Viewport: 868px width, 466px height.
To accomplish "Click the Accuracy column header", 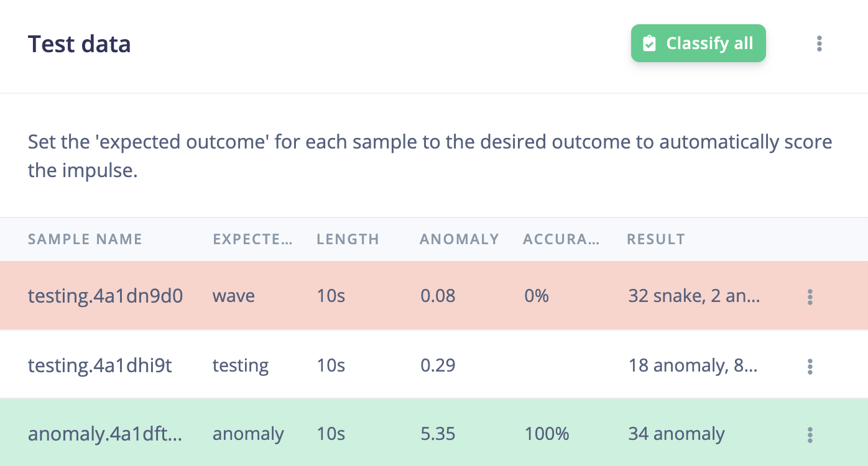I will [x=561, y=239].
